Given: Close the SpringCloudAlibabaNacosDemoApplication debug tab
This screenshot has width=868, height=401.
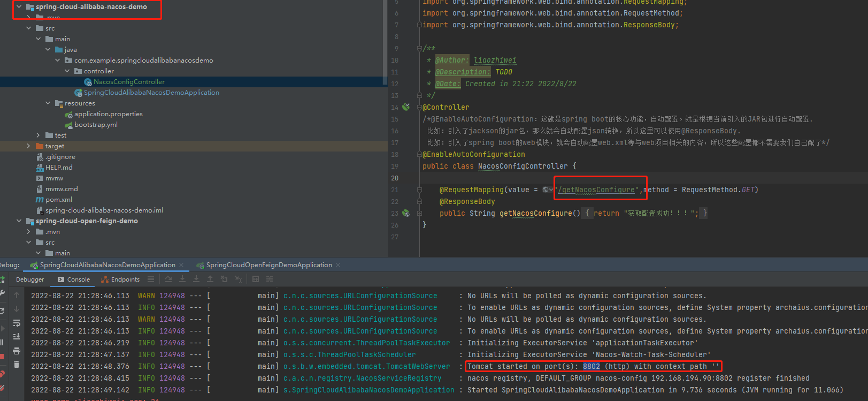Looking at the screenshot, I should (x=181, y=265).
